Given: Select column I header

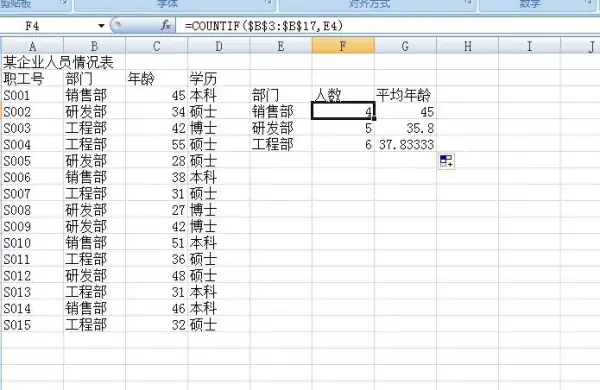Looking at the screenshot, I should tap(530, 46).
